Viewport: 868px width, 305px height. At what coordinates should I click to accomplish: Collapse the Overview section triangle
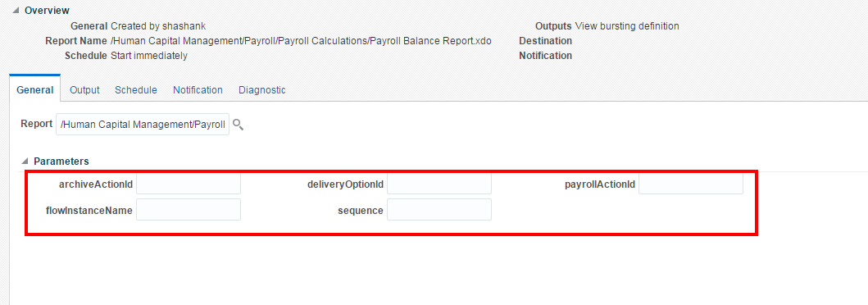(x=16, y=11)
